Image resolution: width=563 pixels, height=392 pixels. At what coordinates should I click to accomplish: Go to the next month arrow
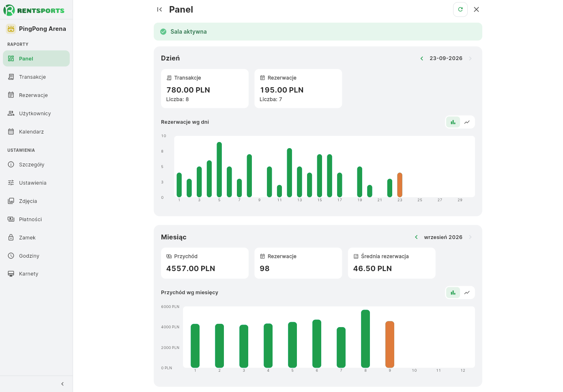pyautogui.click(x=470, y=237)
